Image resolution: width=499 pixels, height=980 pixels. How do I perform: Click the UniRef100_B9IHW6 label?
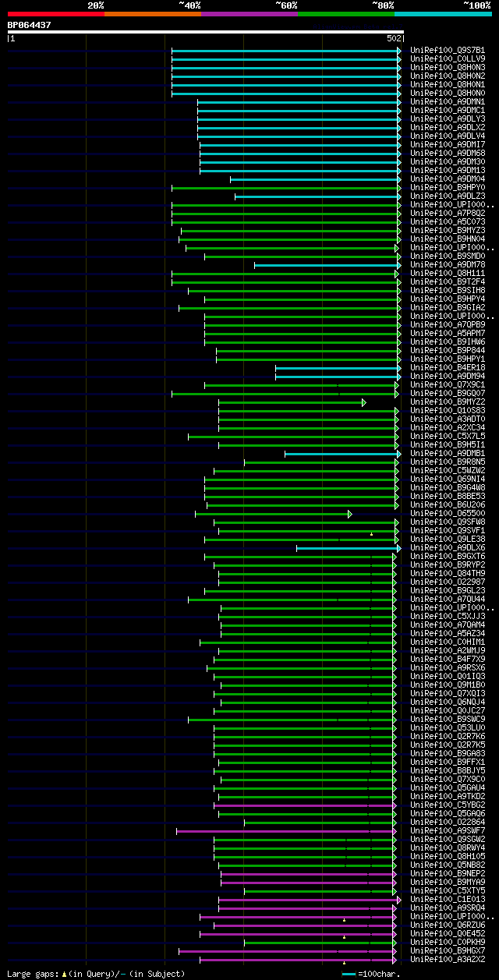coord(448,341)
